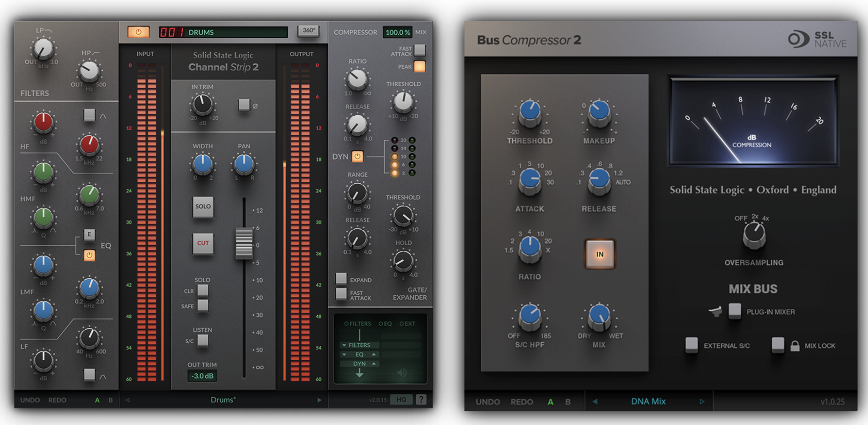Viewport: 868px width, 425px height.
Task: Flip the phase invert switch near In Trim
Action: tap(244, 105)
